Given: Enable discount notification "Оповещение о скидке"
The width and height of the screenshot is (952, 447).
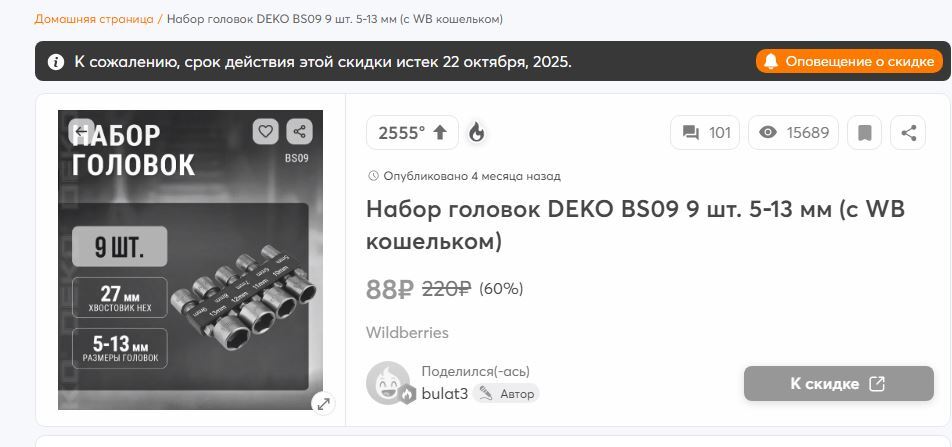Looking at the screenshot, I should click(x=849, y=61).
